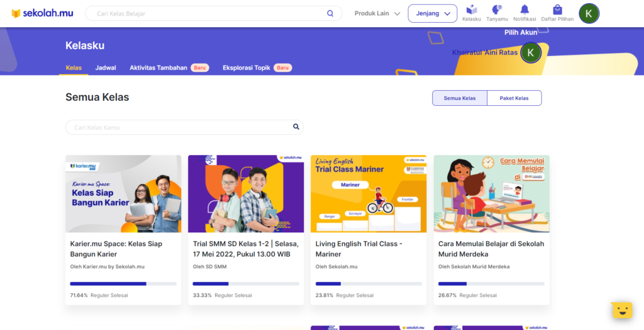
Task: Click the 23.81% progress bar
Action: pyautogui.click(x=369, y=284)
